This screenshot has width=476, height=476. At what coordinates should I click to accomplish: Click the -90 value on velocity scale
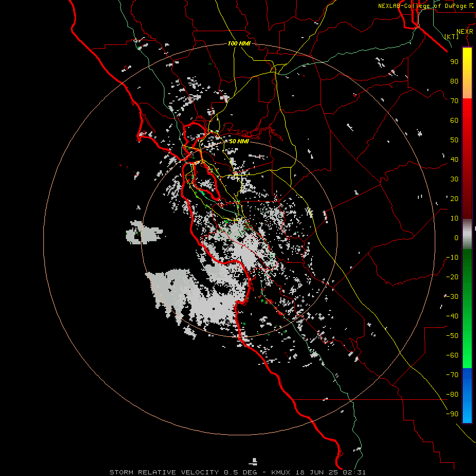click(x=452, y=414)
